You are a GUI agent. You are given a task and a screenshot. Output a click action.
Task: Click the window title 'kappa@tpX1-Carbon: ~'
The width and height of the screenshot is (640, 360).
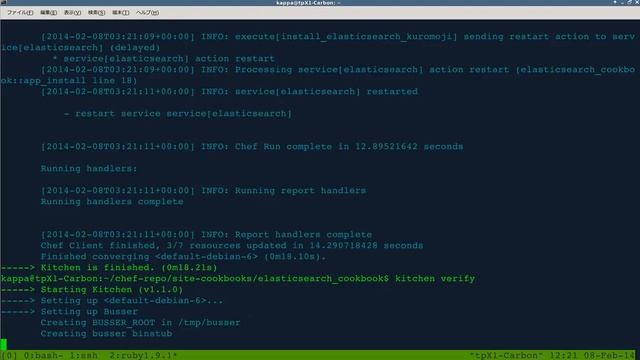308,3
